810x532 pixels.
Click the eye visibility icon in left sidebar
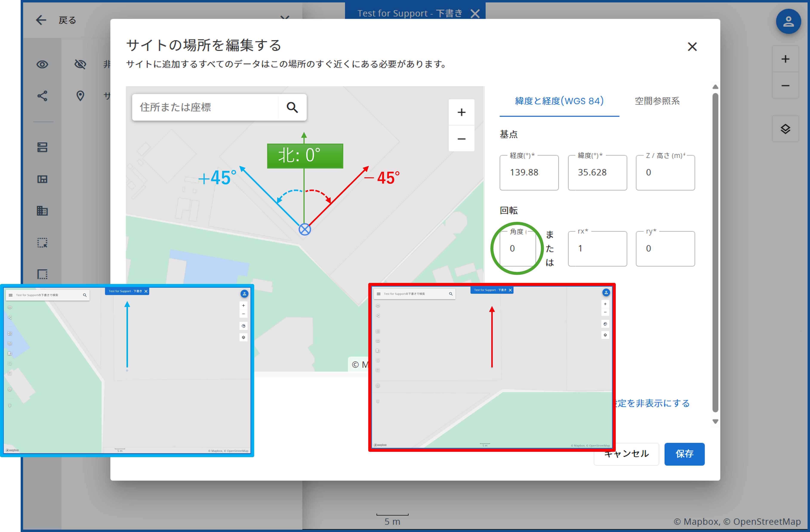(42, 64)
